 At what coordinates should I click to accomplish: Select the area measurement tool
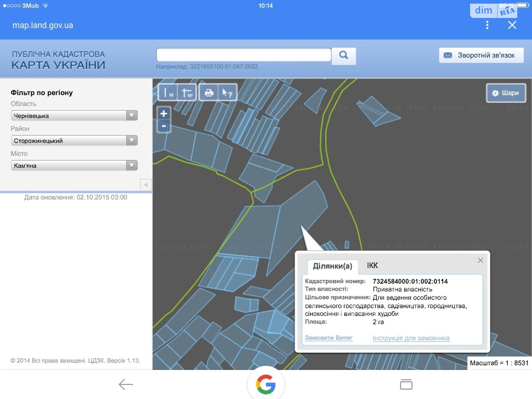pyautogui.click(x=187, y=93)
